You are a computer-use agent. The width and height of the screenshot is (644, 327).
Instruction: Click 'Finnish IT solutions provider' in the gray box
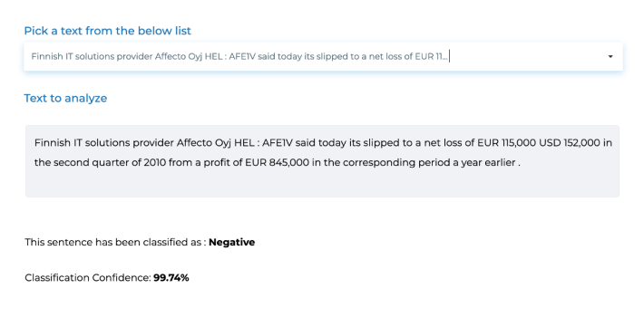104,143
